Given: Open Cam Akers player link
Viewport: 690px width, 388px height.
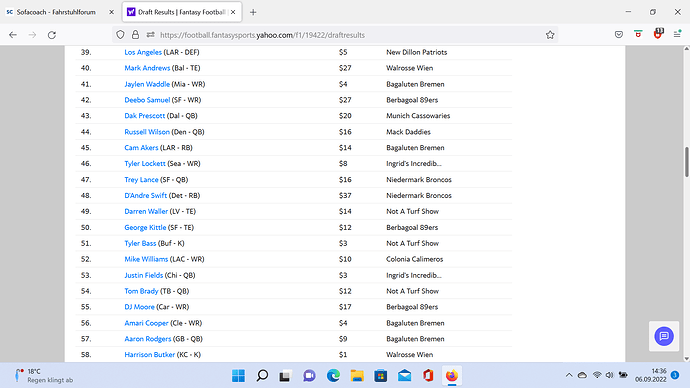Looking at the screenshot, I should click(141, 147).
